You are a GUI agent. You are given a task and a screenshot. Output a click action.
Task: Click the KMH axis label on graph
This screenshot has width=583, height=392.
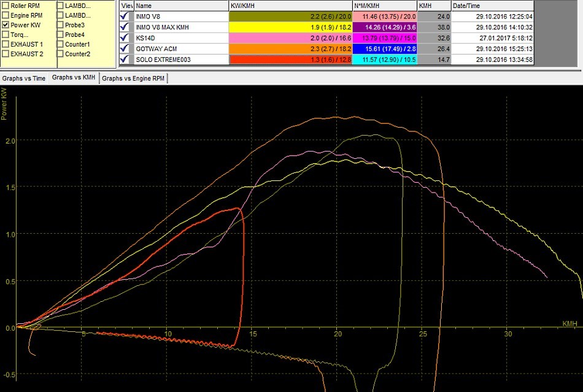tap(569, 324)
